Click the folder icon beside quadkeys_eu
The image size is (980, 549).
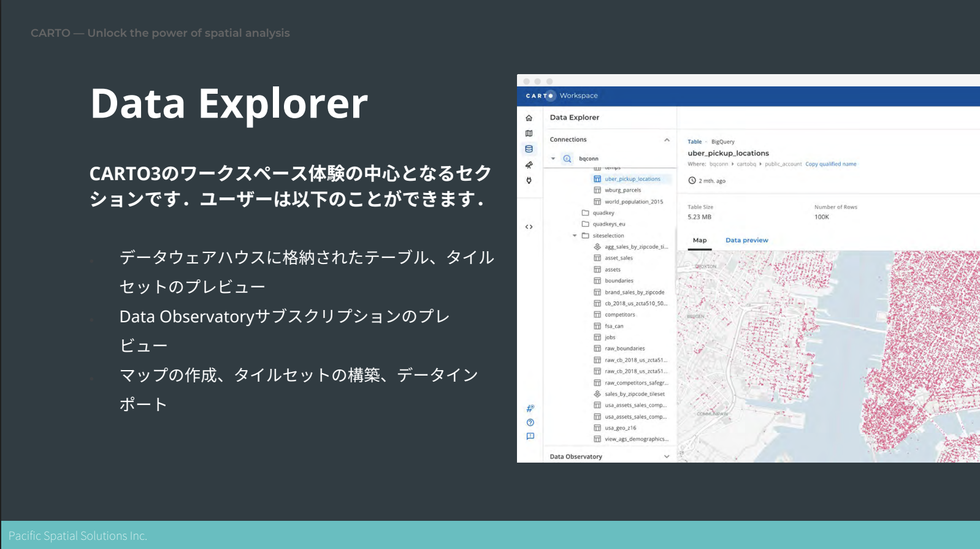tap(585, 224)
